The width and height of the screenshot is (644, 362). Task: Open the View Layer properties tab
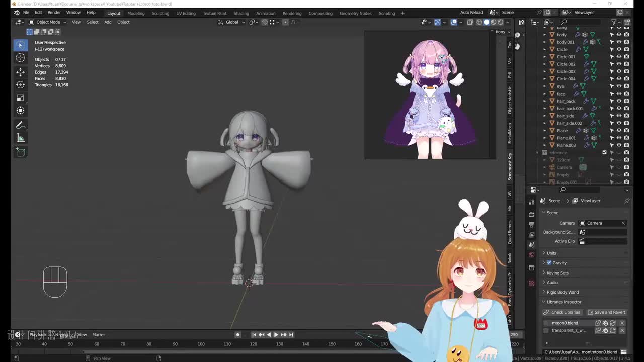(532, 235)
